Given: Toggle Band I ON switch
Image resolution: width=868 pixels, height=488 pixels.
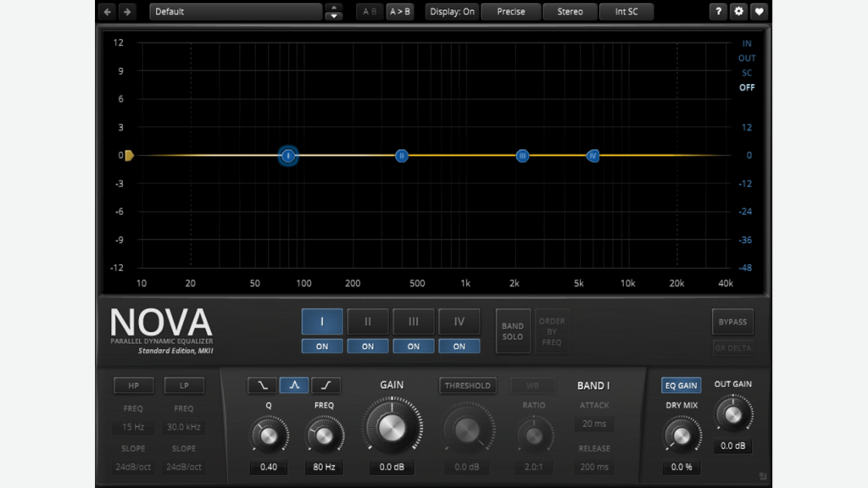Looking at the screenshot, I should click(x=322, y=346).
